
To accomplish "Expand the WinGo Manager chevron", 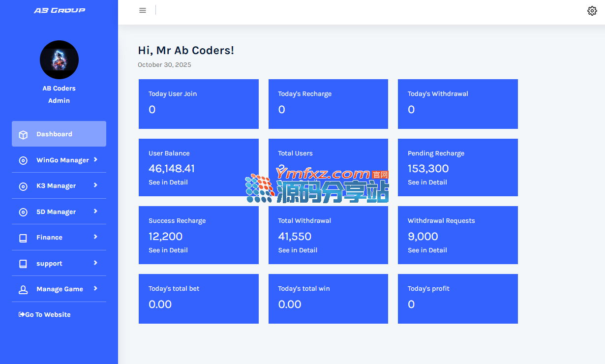I will [x=95, y=159].
